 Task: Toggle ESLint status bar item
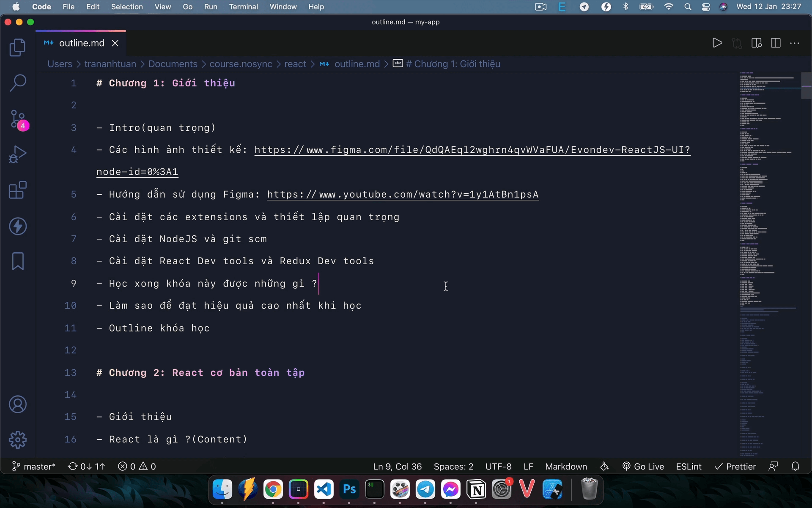(689, 467)
